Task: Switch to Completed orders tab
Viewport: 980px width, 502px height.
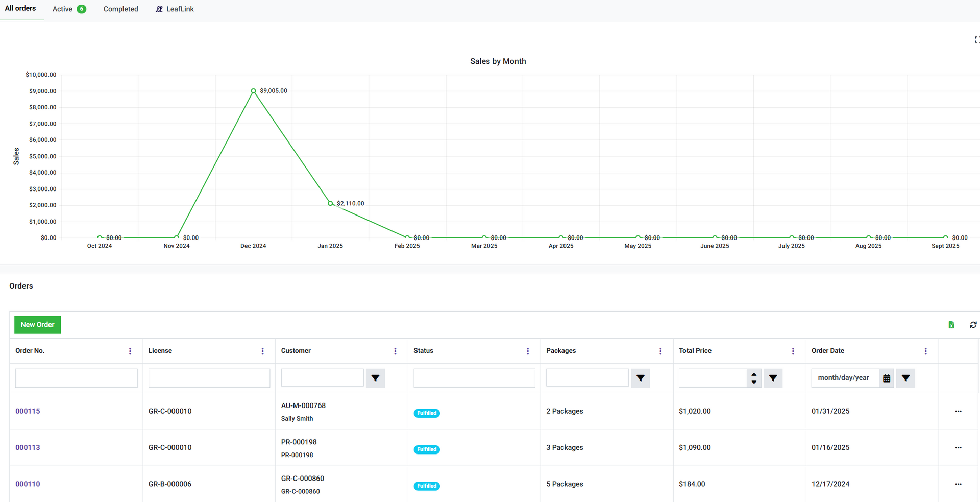Action: click(x=121, y=9)
